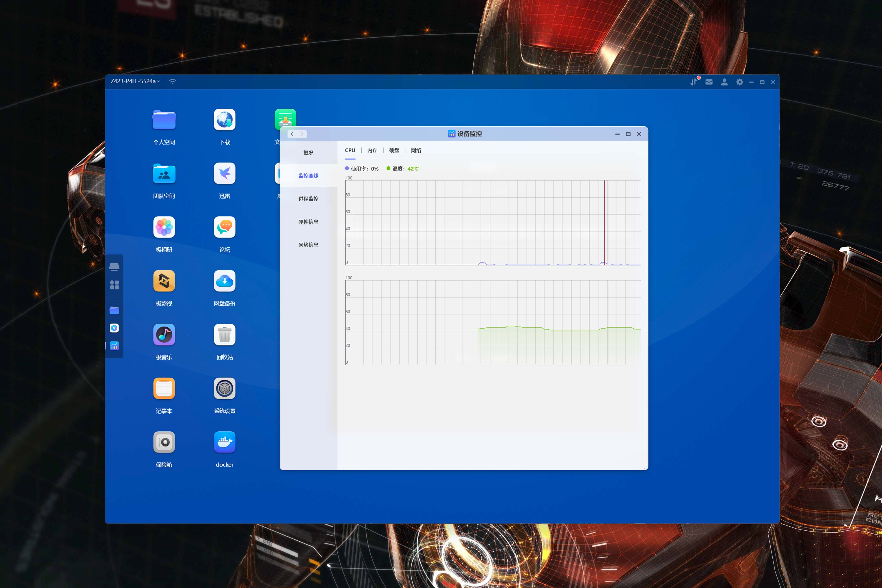This screenshot has height=588, width=882.
Task: Open the user account icon in title bar
Action: pyautogui.click(x=724, y=82)
